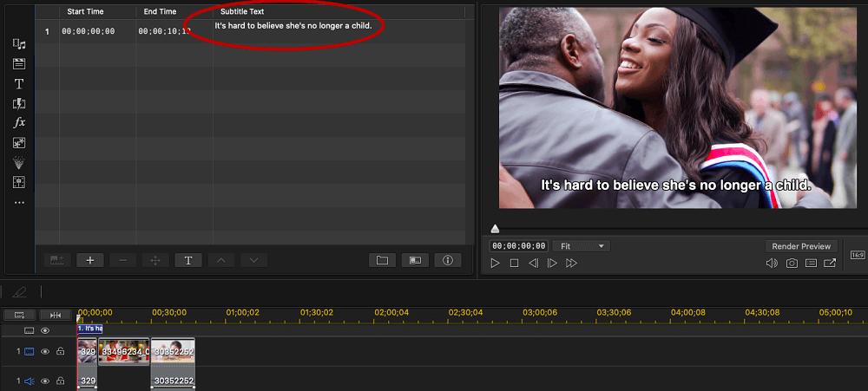The width and height of the screenshot is (868, 391).
Task: Select video clip 33496234 on timeline
Action: pyautogui.click(x=124, y=352)
